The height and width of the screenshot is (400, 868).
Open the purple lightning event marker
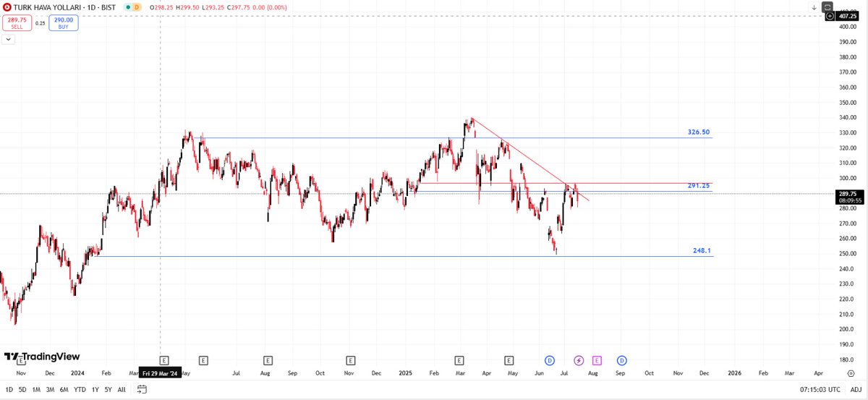[579, 359]
